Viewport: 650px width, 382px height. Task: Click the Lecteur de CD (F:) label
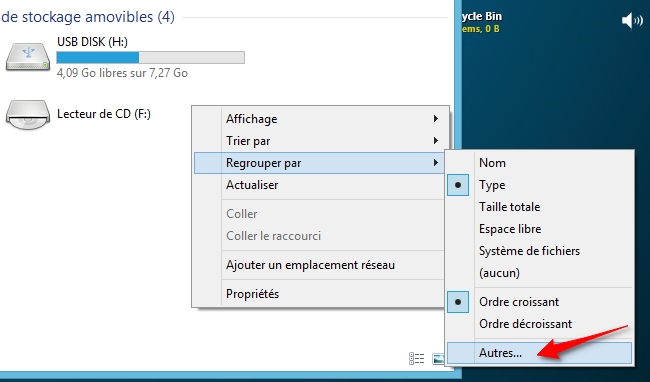pos(104,114)
